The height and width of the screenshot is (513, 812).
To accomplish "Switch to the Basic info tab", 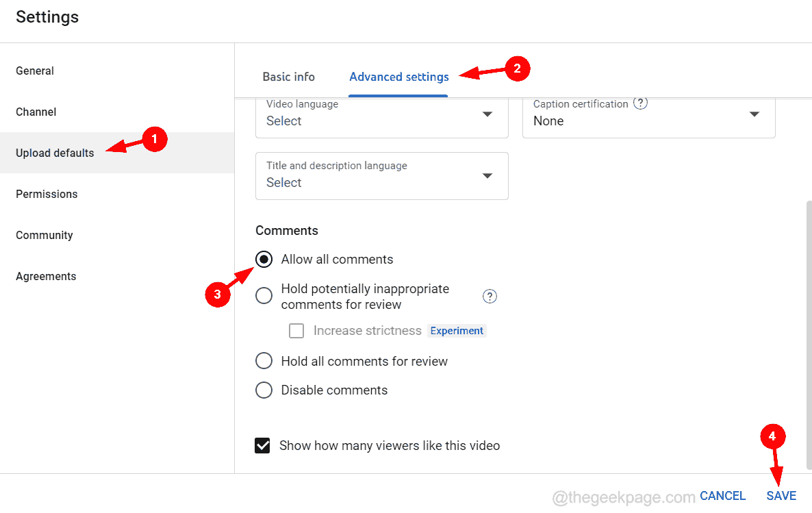I will (x=288, y=77).
